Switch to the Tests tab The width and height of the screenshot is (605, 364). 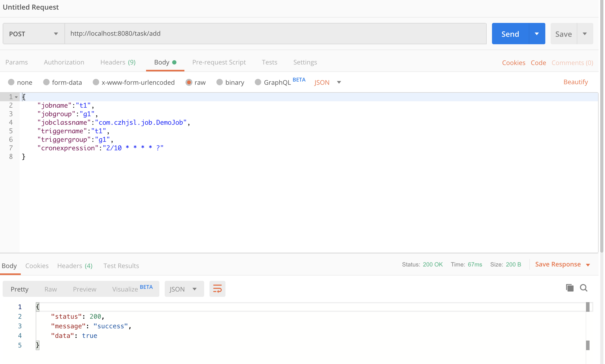pyautogui.click(x=269, y=62)
